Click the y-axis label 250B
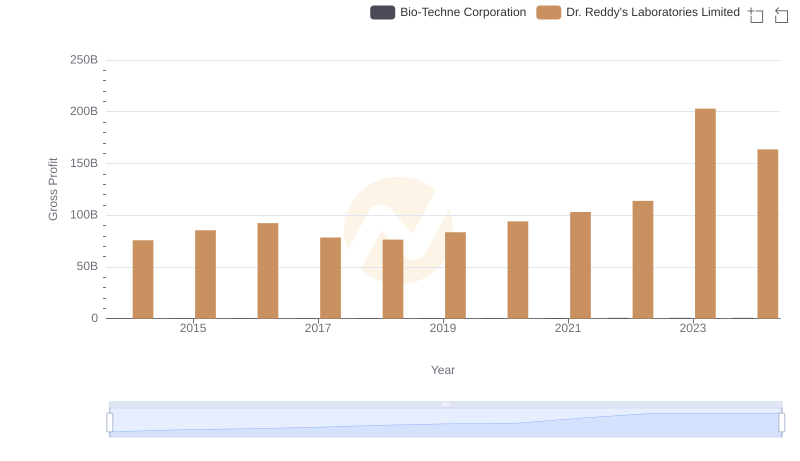 point(84,60)
